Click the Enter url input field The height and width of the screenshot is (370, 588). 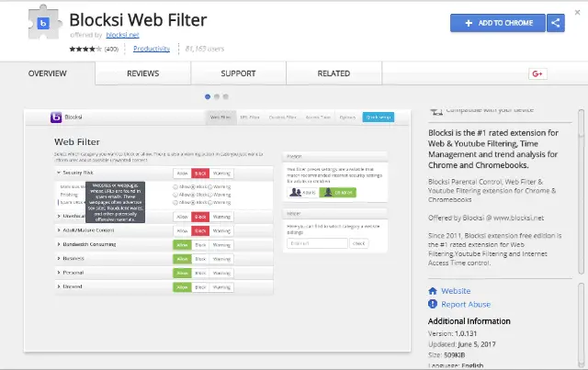(x=317, y=243)
